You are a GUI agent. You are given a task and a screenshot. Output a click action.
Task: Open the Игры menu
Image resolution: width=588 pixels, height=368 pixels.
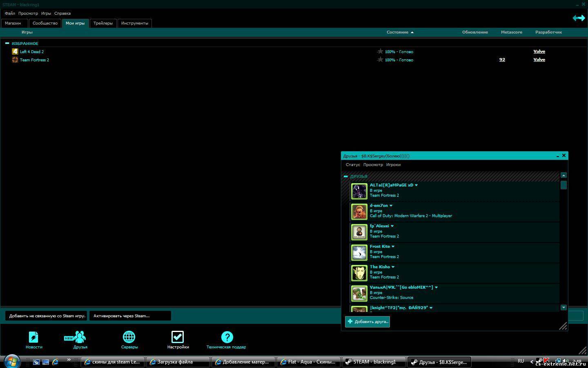click(46, 13)
